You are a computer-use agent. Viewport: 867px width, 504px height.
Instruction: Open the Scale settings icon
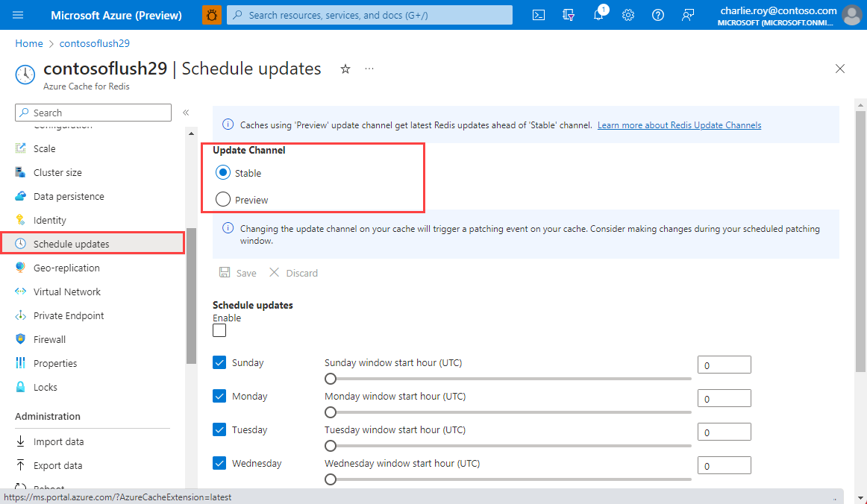pos(20,148)
